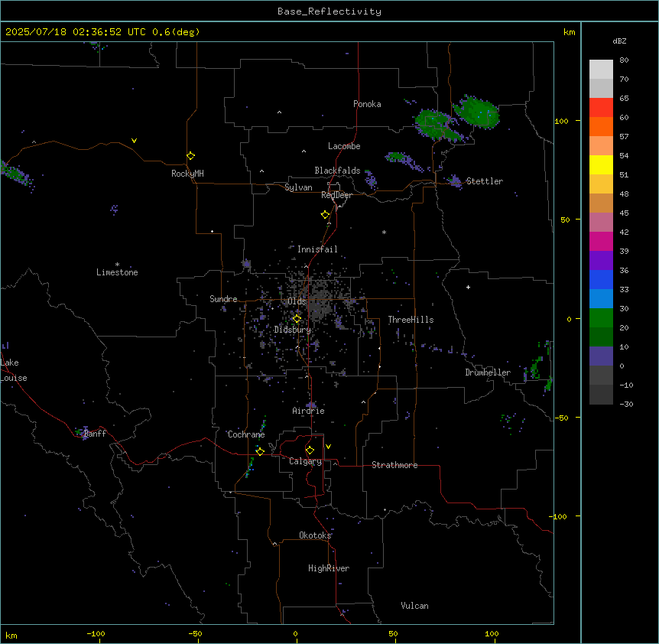Click the -100 tick on the bottom axis
The width and height of the screenshot is (659, 644).
tap(96, 633)
